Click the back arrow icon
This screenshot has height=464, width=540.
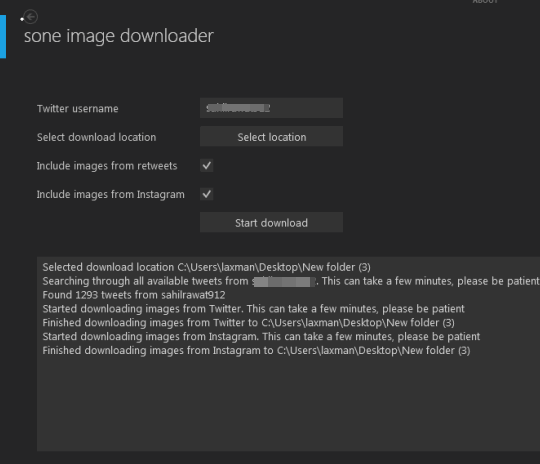[31, 17]
